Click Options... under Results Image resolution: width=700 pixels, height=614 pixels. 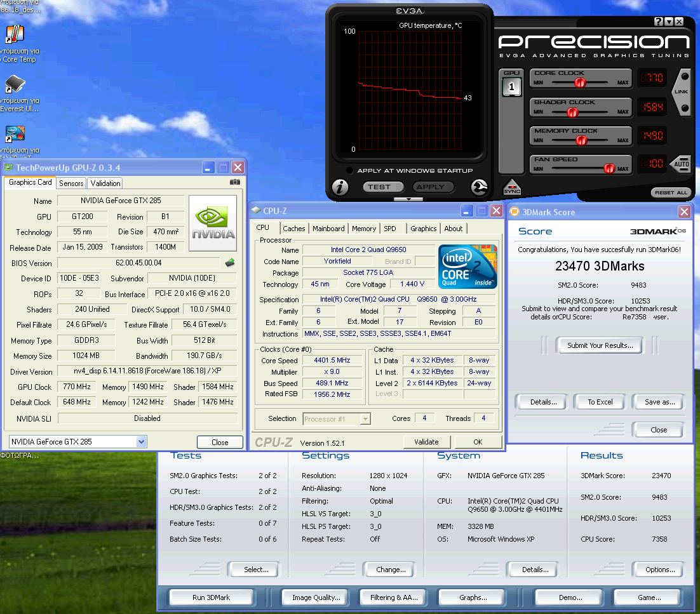coord(659,570)
